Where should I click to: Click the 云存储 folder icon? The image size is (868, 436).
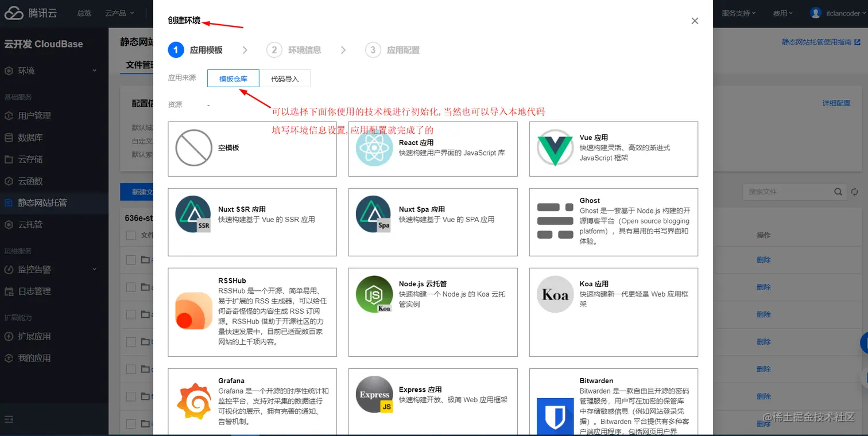[9, 159]
